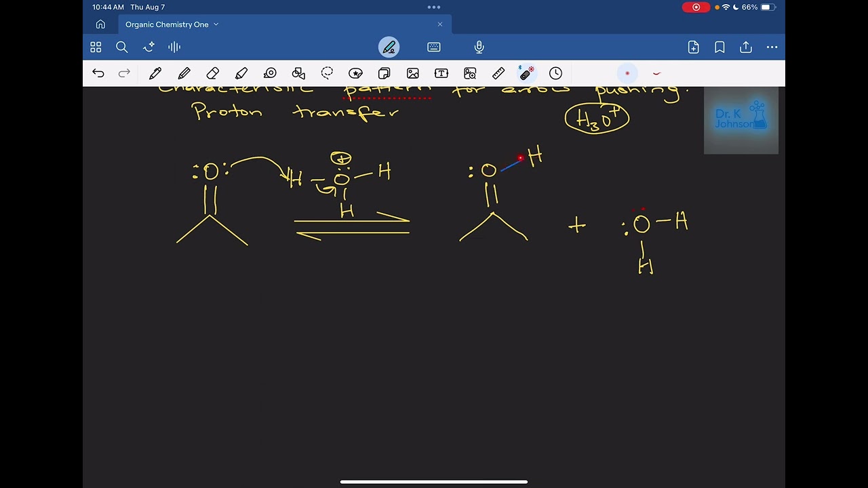Image resolution: width=868 pixels, height=488 pixels.
Task: Open the thumbnail grid view
Action: click(x=96, y=47)
